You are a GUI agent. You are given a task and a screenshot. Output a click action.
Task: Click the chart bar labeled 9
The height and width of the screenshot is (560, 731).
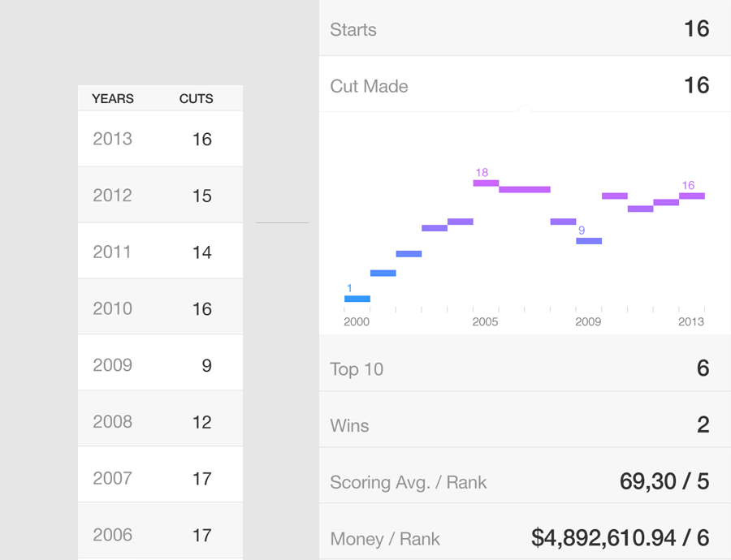pos(589,241)
